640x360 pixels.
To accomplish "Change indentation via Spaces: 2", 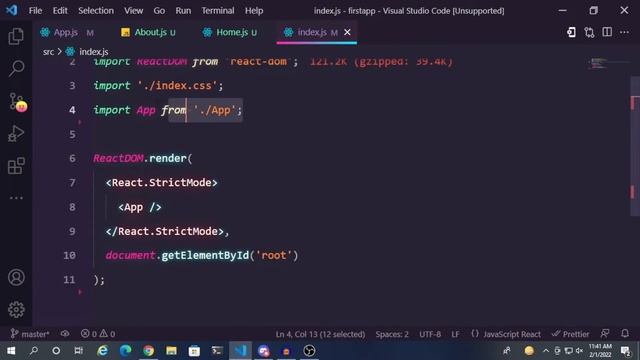I will click(x=392, y=334).
